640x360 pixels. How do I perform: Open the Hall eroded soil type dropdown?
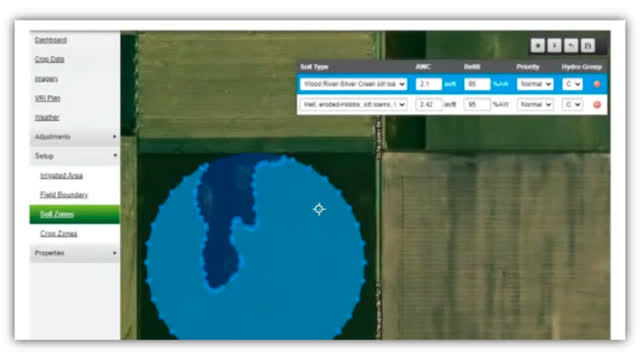353,104
